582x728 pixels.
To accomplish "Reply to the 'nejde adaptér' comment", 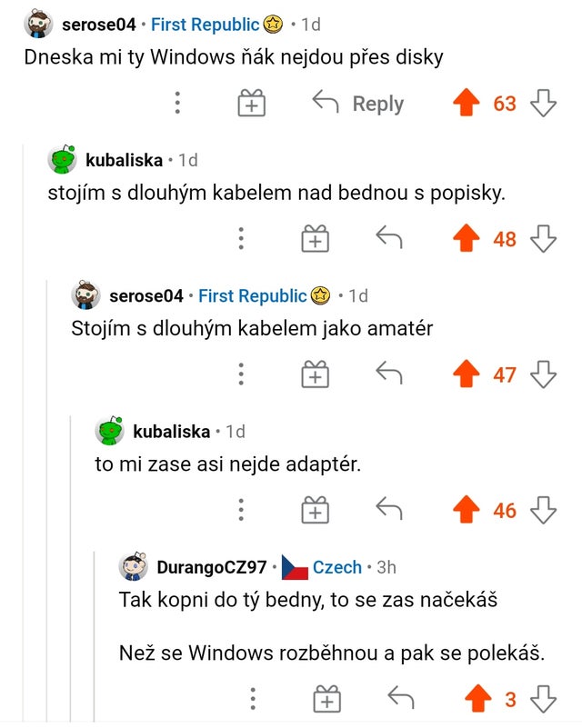I will pos(389,511).
